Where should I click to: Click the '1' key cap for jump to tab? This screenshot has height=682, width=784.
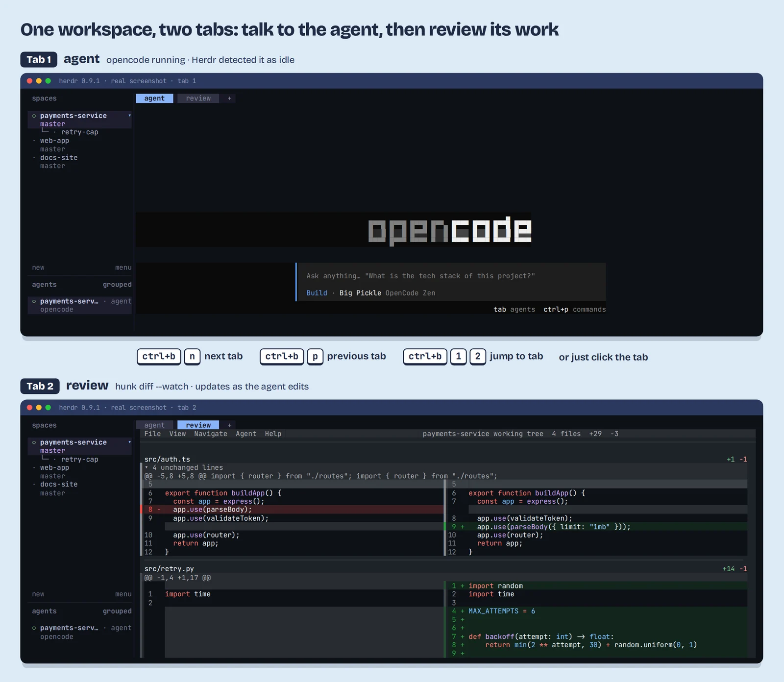click(458, 357)
